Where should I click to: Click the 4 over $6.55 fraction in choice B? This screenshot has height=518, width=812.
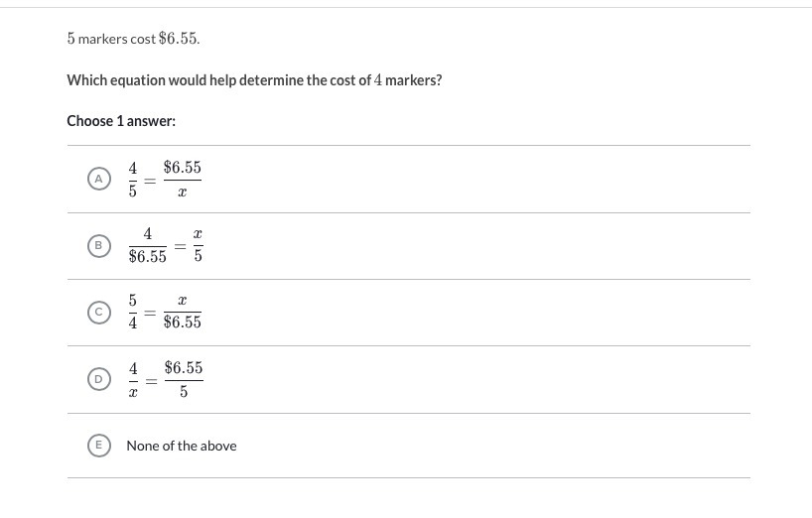point(148,245)
